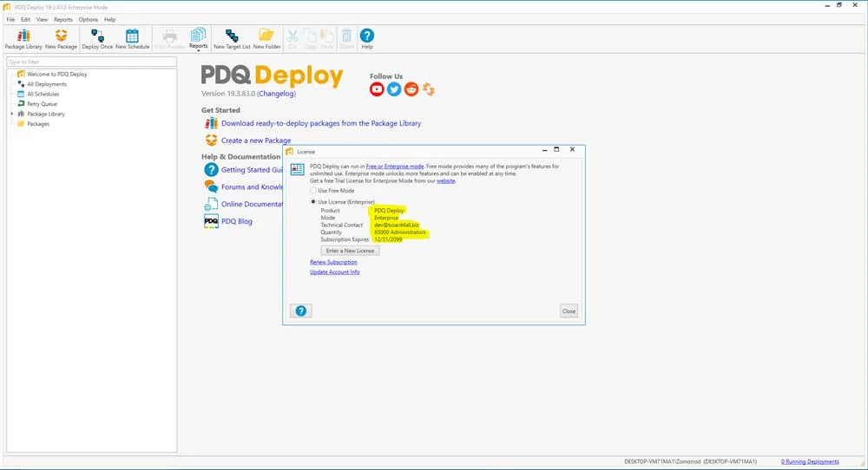Open the Reports toolbar dropdown
Image resolution: width=868 pixels, height=470 pixels.
198,39
